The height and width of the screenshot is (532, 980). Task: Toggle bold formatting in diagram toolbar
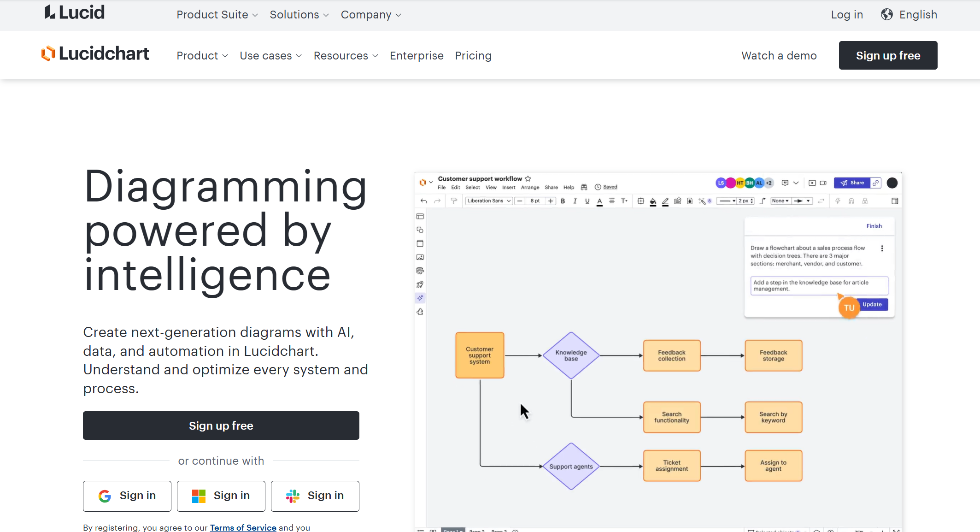coord(563,201)
